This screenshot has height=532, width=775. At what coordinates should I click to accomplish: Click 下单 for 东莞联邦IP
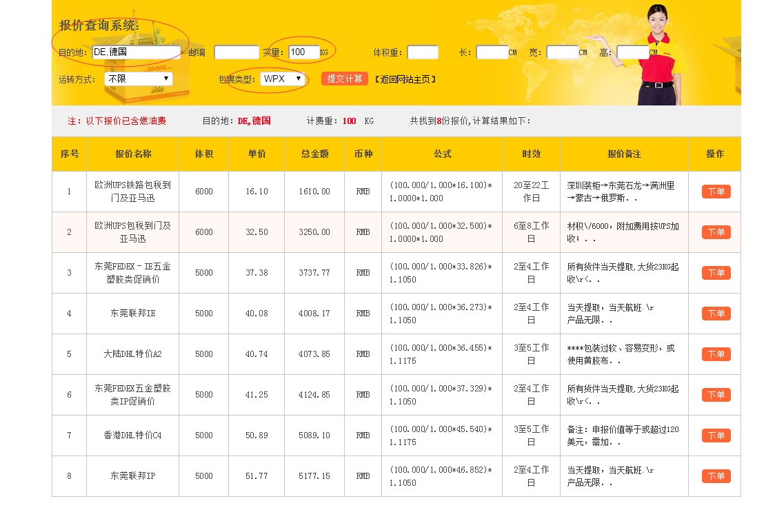point(716,476)
